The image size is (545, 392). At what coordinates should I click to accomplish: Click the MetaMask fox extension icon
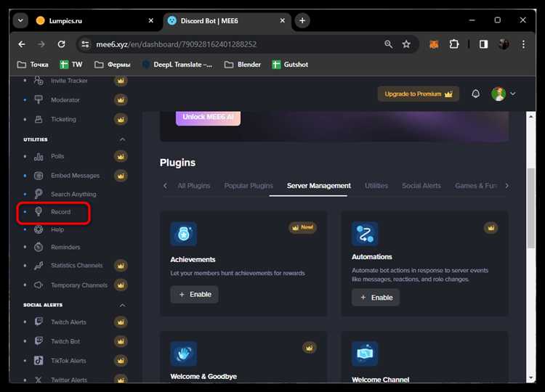434,44
